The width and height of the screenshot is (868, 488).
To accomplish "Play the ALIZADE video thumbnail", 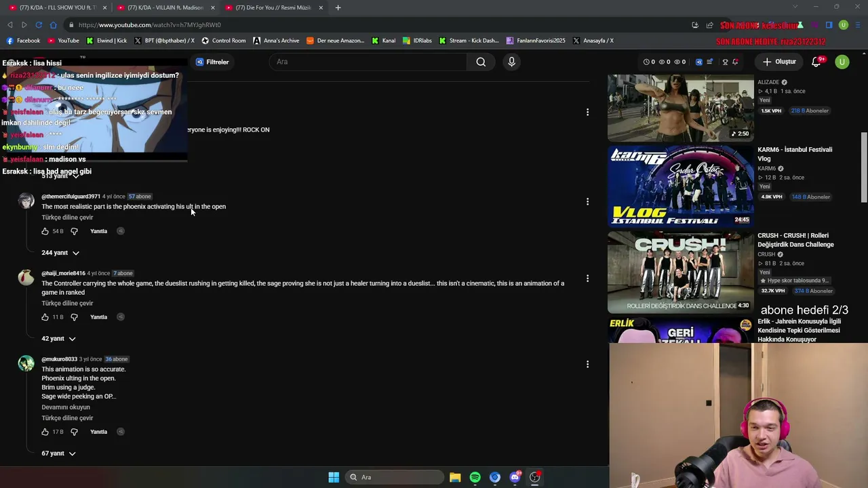I will pos(680,107).
